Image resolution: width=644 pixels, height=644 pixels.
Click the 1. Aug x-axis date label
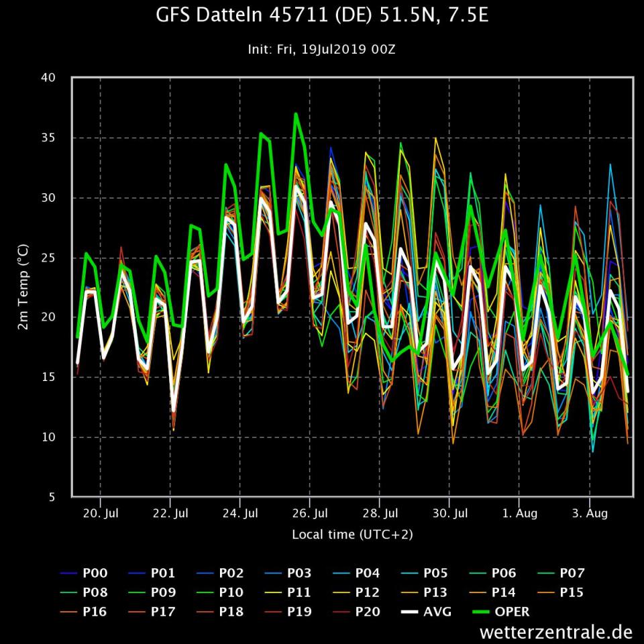pyautogui.click(x=519, y=514)
